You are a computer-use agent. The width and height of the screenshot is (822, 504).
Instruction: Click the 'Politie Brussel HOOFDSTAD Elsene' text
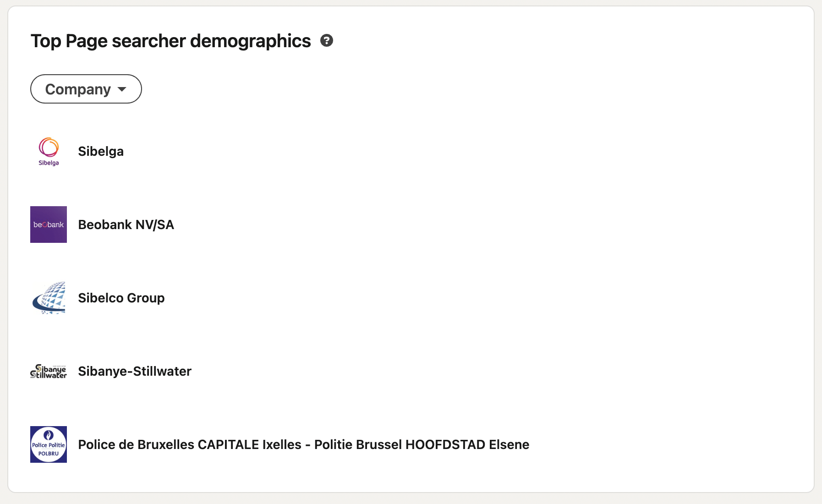422,444
